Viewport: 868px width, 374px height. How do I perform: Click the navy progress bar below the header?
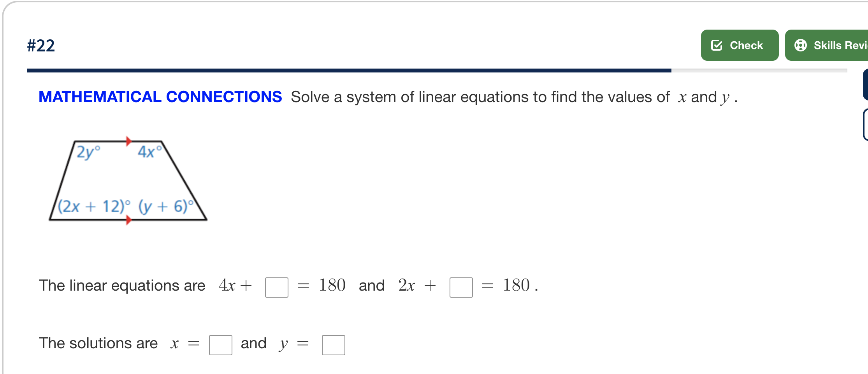(350, 70)
